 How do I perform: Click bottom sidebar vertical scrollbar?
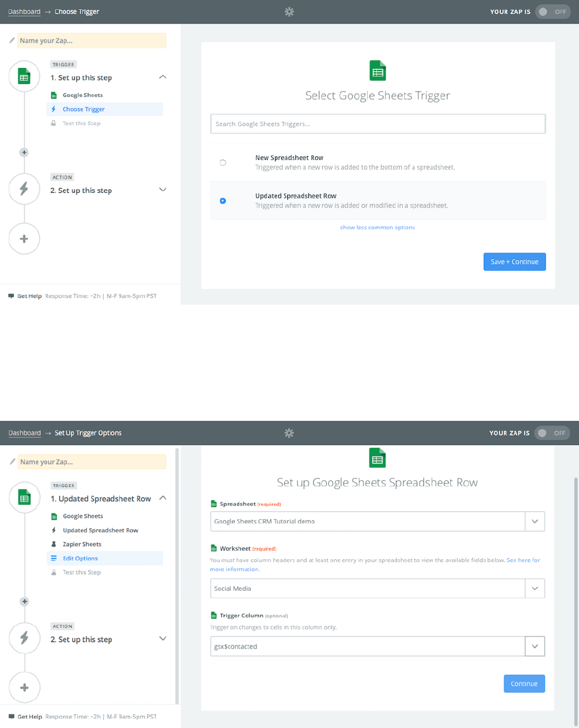[177, 576]
